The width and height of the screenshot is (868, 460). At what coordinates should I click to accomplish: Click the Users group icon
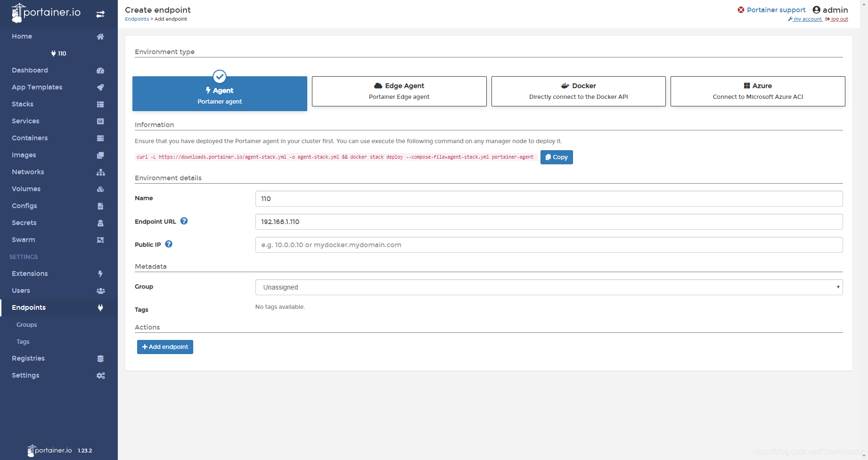tap(100, 291)
